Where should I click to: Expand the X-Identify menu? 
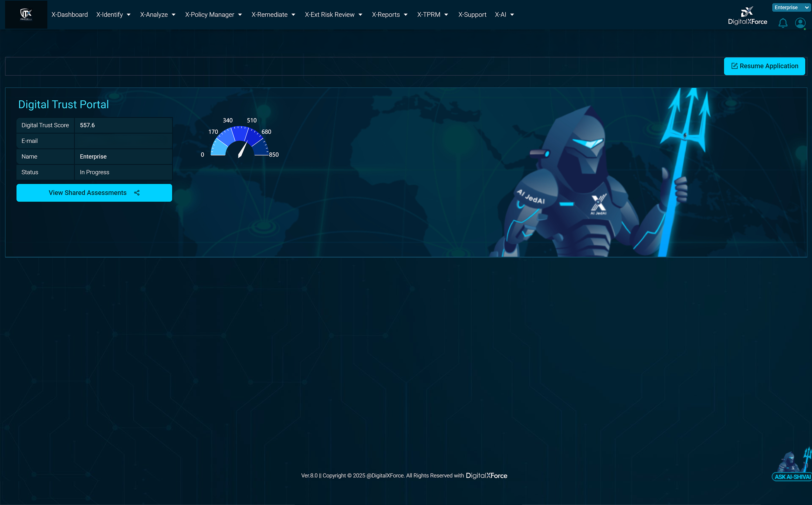[113, 15]
